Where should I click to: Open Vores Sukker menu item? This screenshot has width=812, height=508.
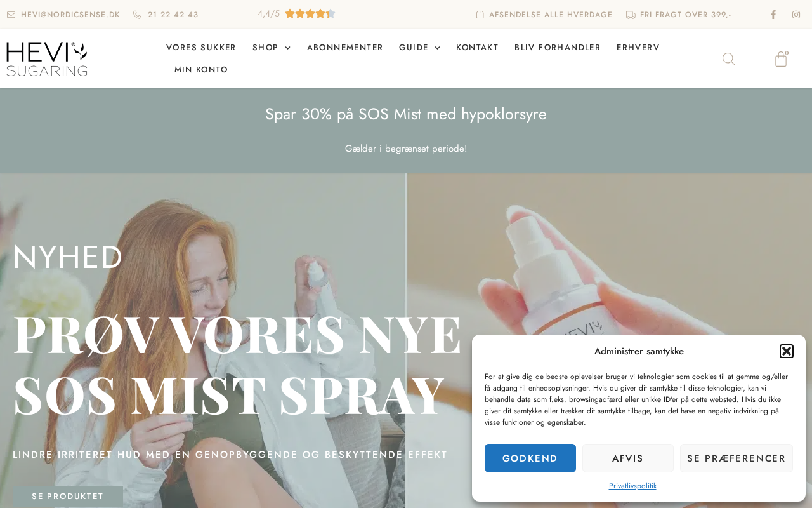[x=201, y=48]
